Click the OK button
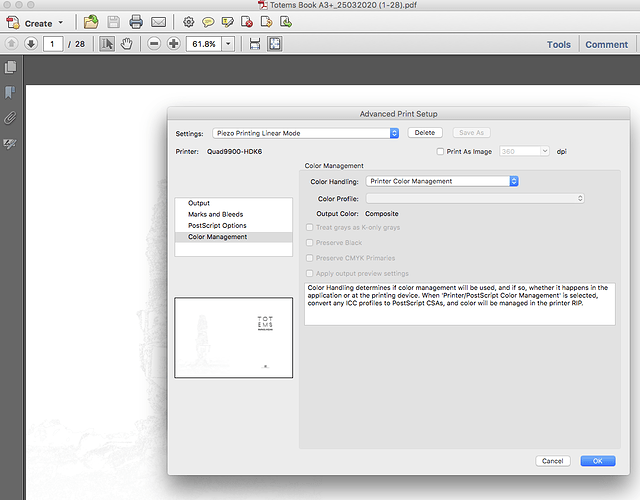Screen dimensions: 640x500 click(596, 461)
